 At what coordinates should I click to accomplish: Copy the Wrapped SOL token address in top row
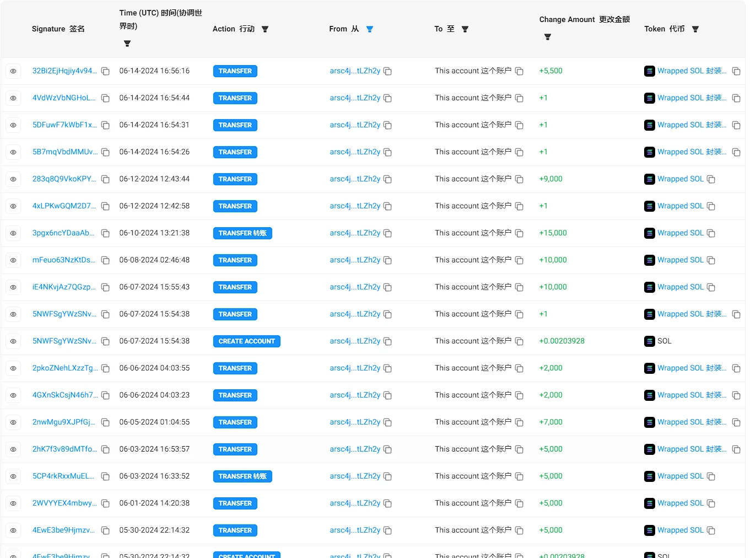736,71
